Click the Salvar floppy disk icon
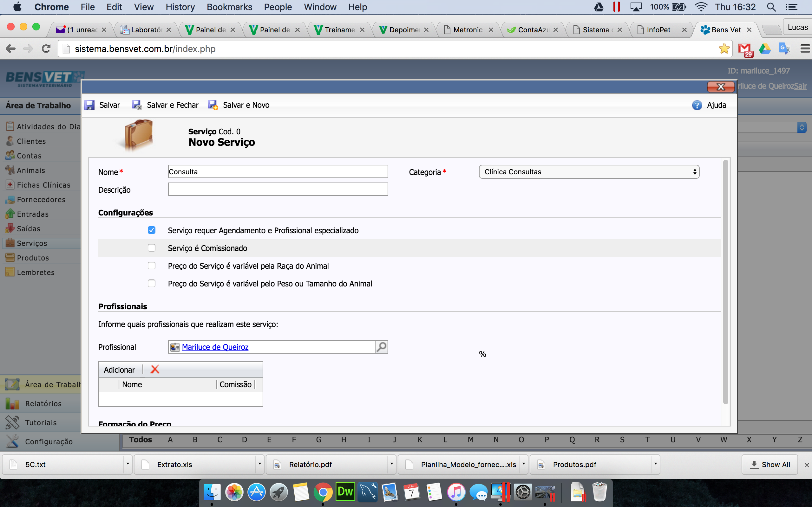Screen dimensions: 812x507 [x=89, y=105]
